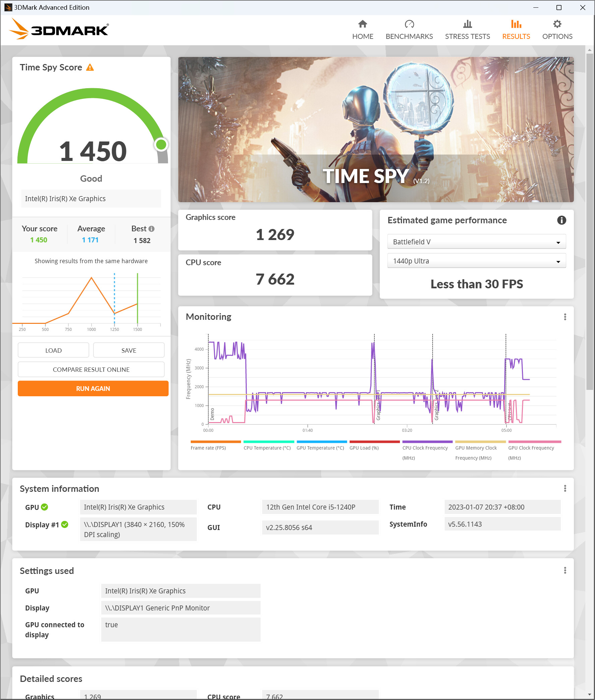Open the Monitoring panel three-dot menu

[564, 317]
